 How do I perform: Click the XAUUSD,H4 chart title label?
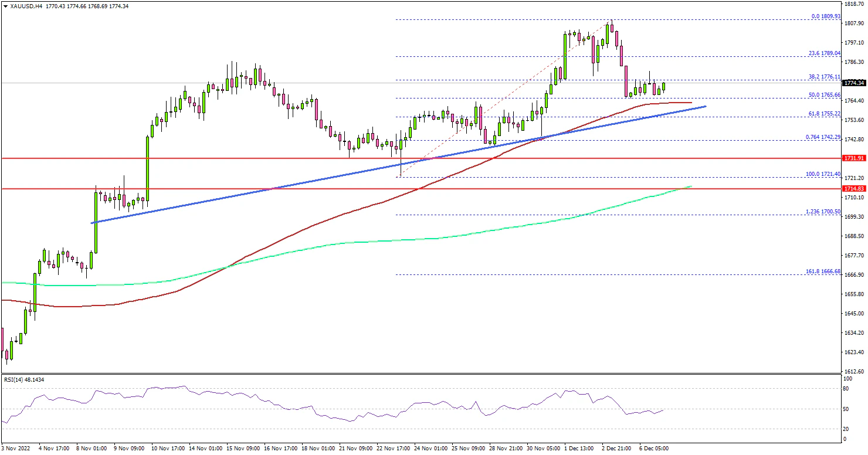point(21,6)
